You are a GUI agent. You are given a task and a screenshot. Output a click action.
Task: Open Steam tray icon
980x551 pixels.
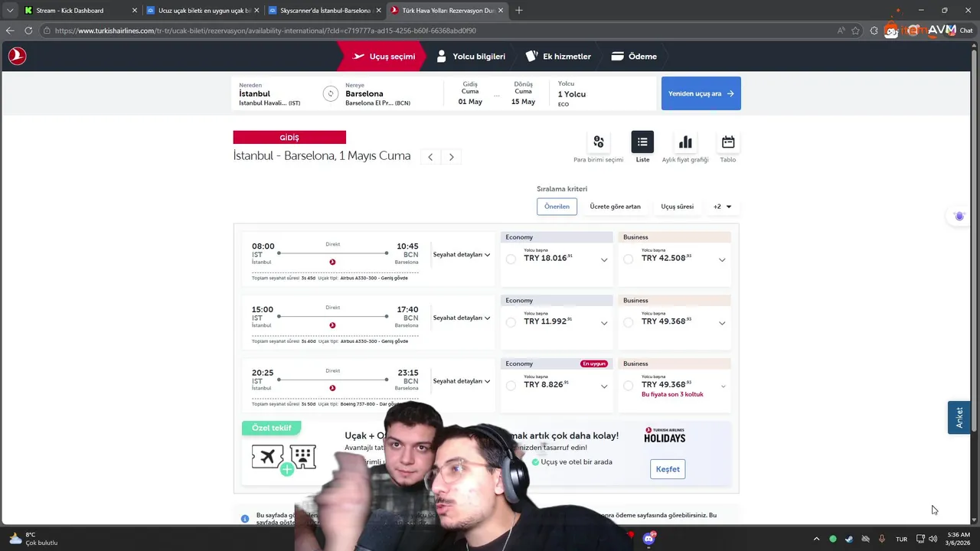click(x=849, y=539)
